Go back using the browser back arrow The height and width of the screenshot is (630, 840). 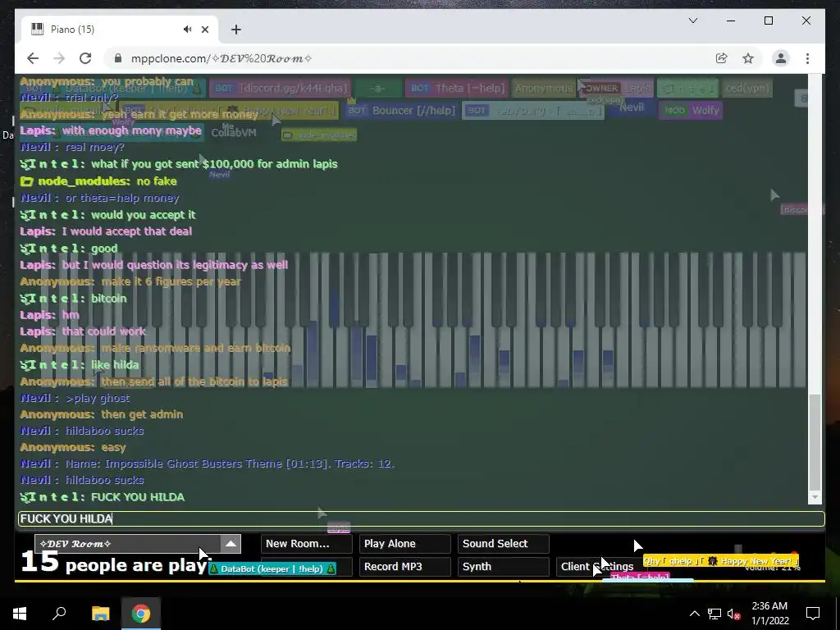click(x=33, y=58)
